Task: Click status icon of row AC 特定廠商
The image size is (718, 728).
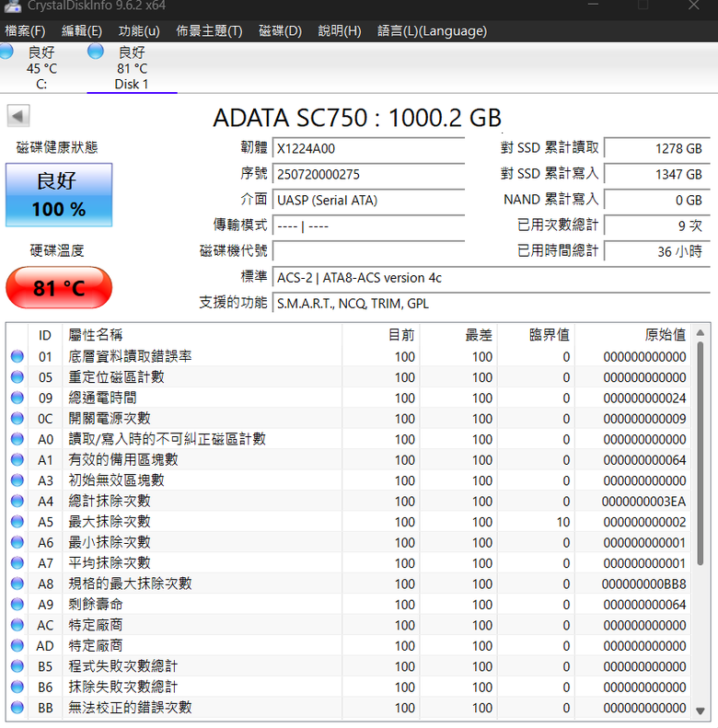Action: pyautogui.click(x=17, y=625)
